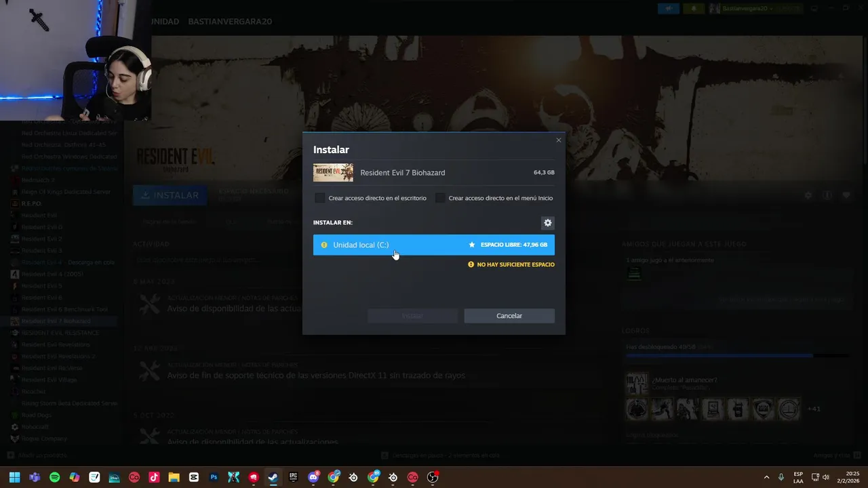Open CapCut from taskbar

194,477
